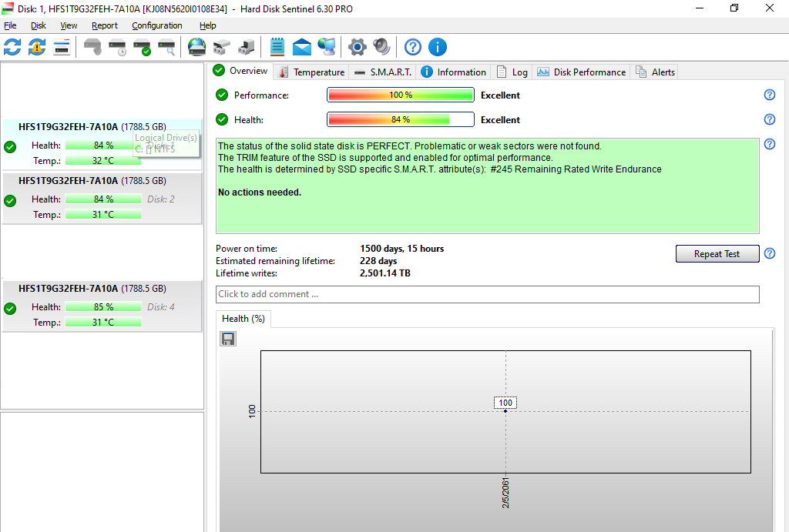Click the blue Refresh arrows toolbar icon
789x532 pixels.
[x=12, y=47]
